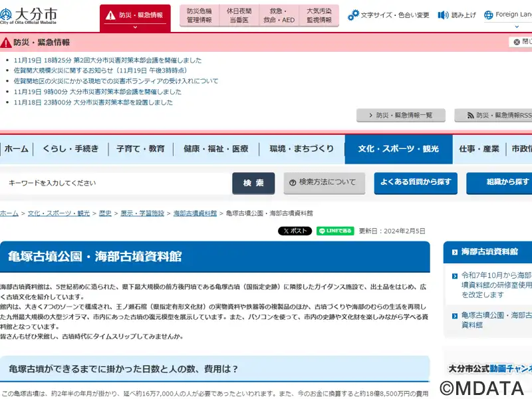Close the emergency info banner
Viewport: 532px width, 399px height.
522,42
